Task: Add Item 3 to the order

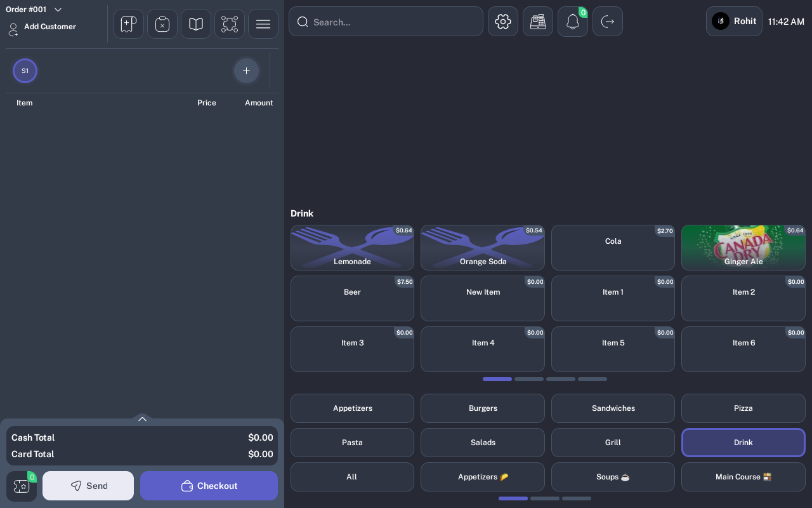Action: 352,349
